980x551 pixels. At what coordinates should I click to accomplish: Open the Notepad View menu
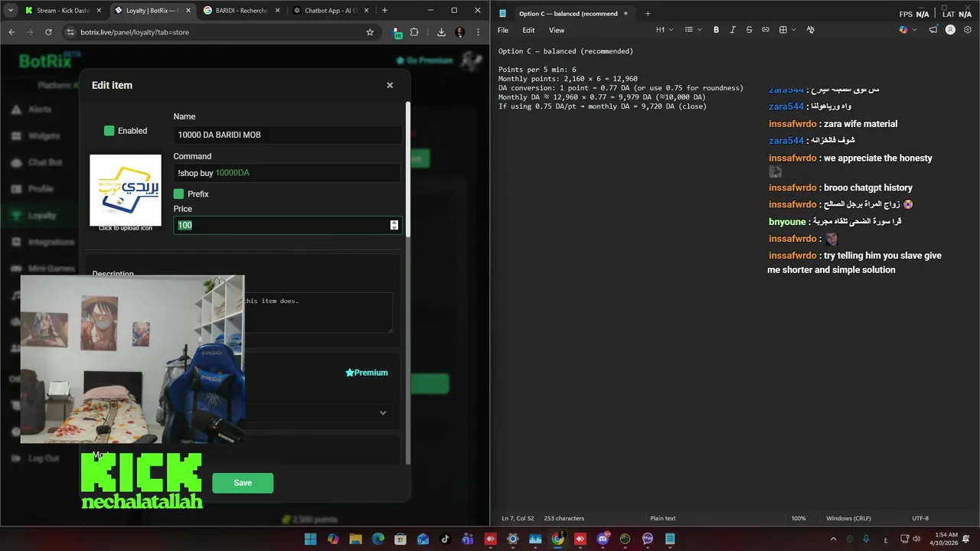pyautogui.click(x=557, y=30)
